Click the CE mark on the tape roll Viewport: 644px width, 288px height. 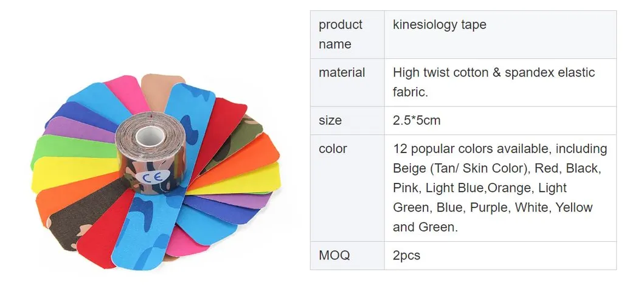pos(149,177)
